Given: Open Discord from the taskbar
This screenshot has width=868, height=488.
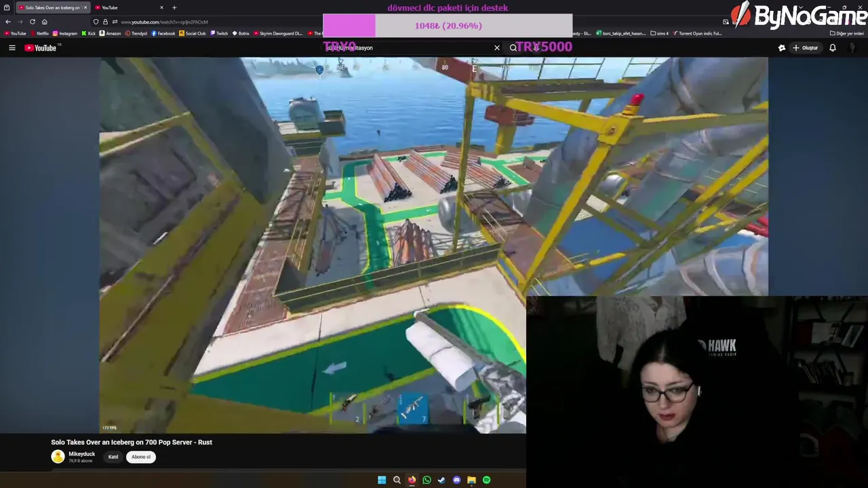Looking at the screenshot, I should click(456, 480).
